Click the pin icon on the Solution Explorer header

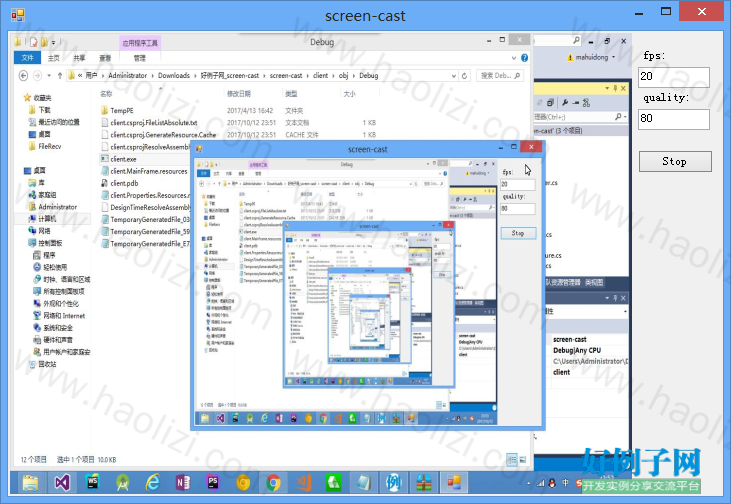pyautogui.click(x=615, y=88)
